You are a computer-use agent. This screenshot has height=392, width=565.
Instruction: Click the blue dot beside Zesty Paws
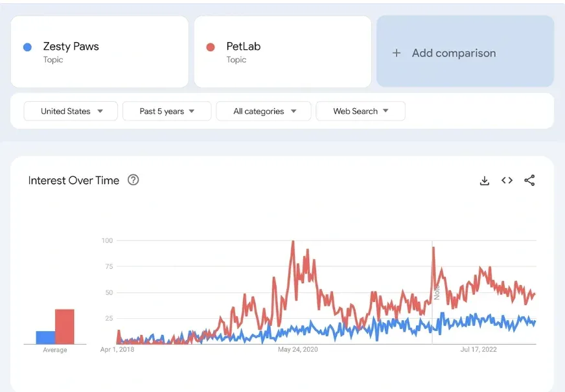point(27,47)
